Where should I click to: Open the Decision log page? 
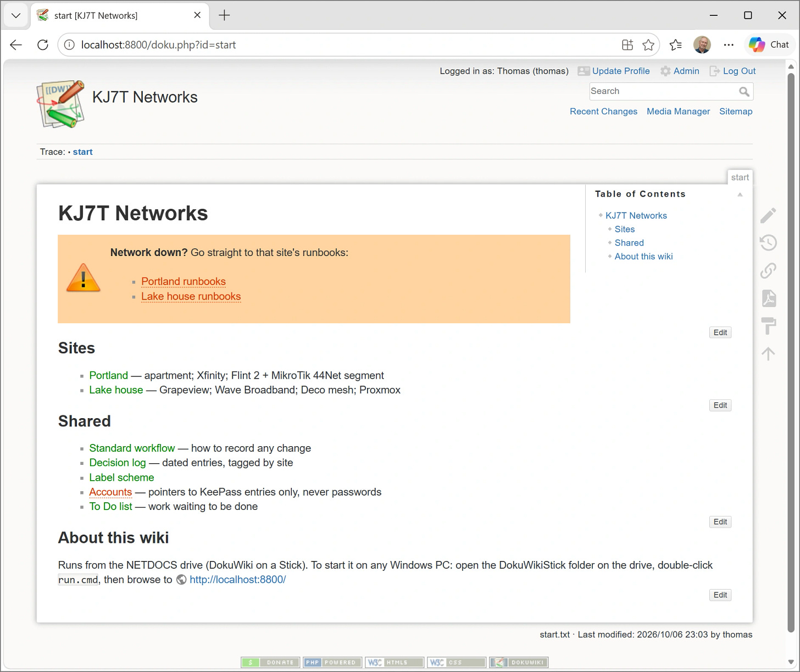click(118, 463)
